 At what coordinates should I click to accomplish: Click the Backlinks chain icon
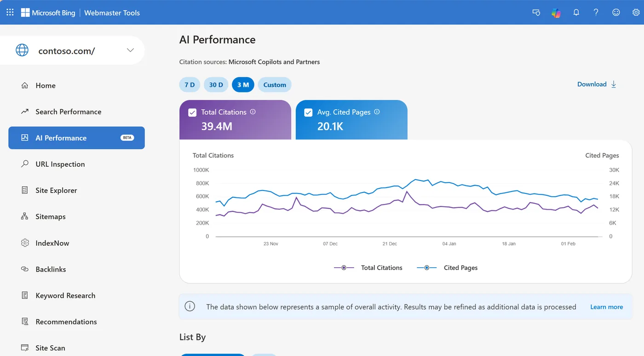[25, 269]
